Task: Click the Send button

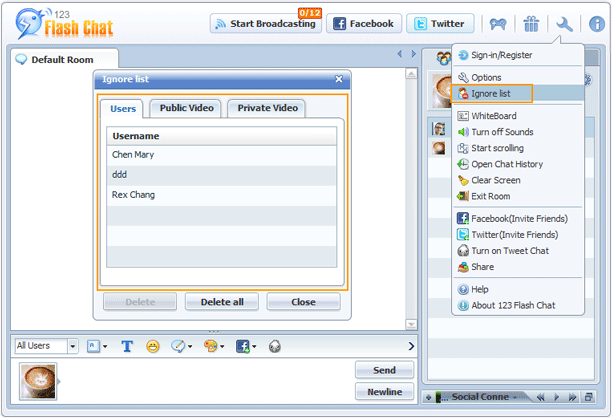Action: (x=384, y=370)
